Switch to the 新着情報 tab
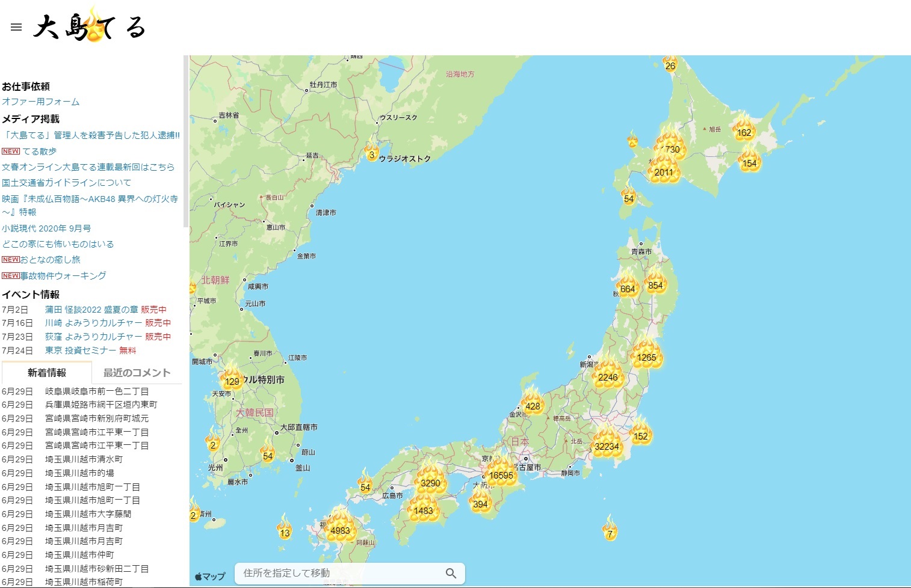The height and width of the screenshot is (588, 911). pos(47,372)
